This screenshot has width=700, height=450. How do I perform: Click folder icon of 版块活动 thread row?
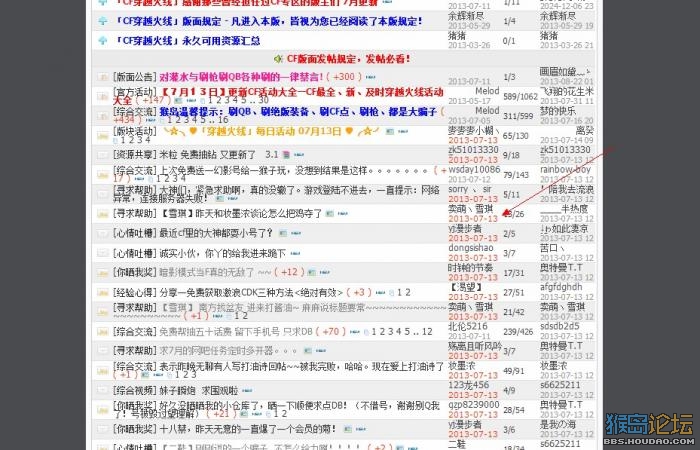coord(103,135)
